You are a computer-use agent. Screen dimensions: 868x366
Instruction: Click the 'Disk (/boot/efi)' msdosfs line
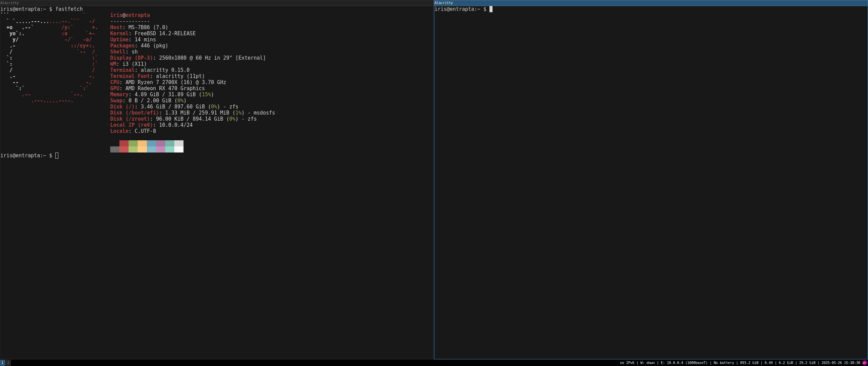(193, 113)
